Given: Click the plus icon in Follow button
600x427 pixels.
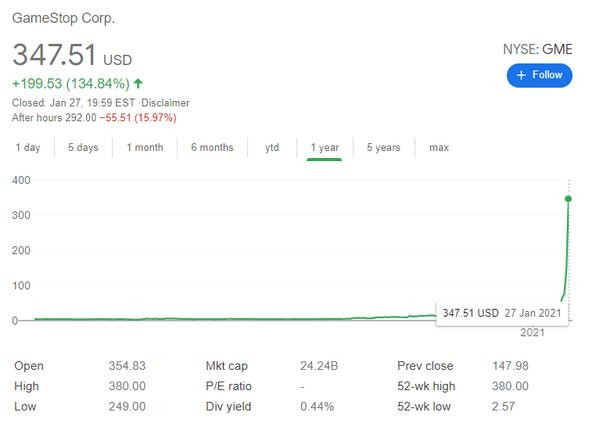Looking at the screenshot, I should click(x=522, y=75).
